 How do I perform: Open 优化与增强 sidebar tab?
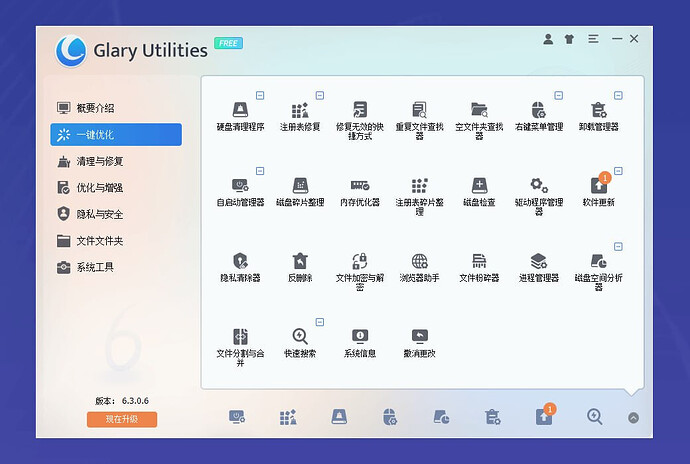pos(116,188)
